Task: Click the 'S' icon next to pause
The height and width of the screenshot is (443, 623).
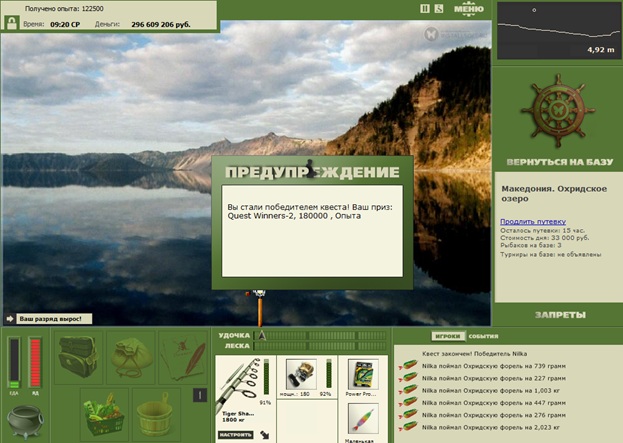Action: click(x=439, y=8)
